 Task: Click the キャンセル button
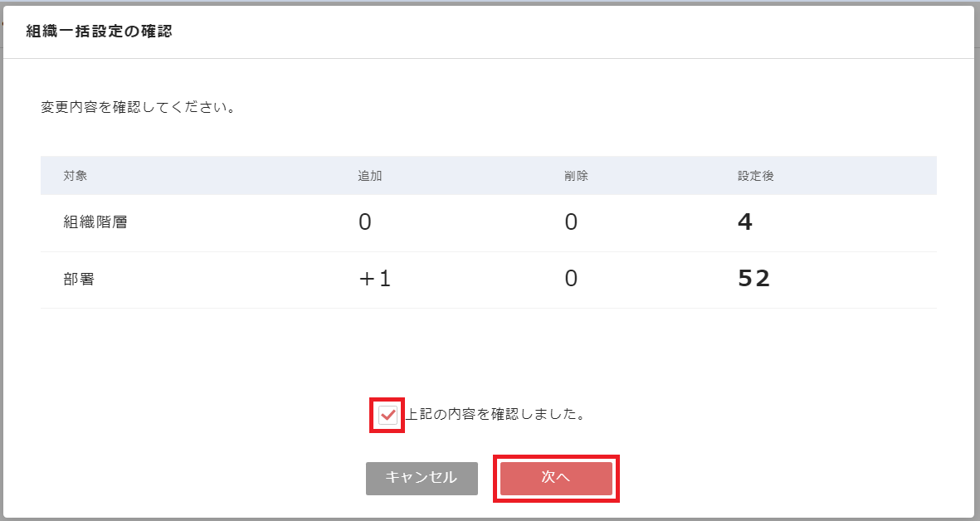pos(422,478)
